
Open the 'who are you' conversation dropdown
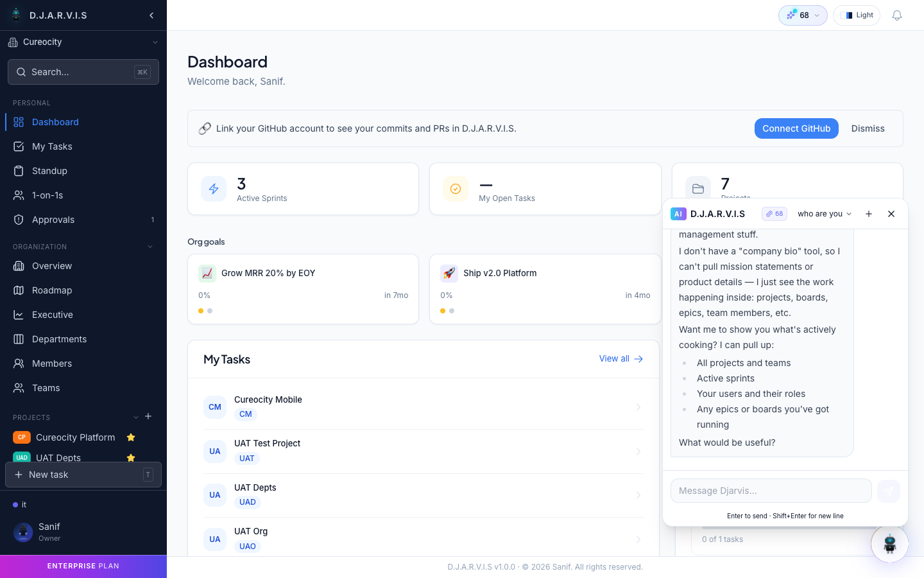point(825,214)
